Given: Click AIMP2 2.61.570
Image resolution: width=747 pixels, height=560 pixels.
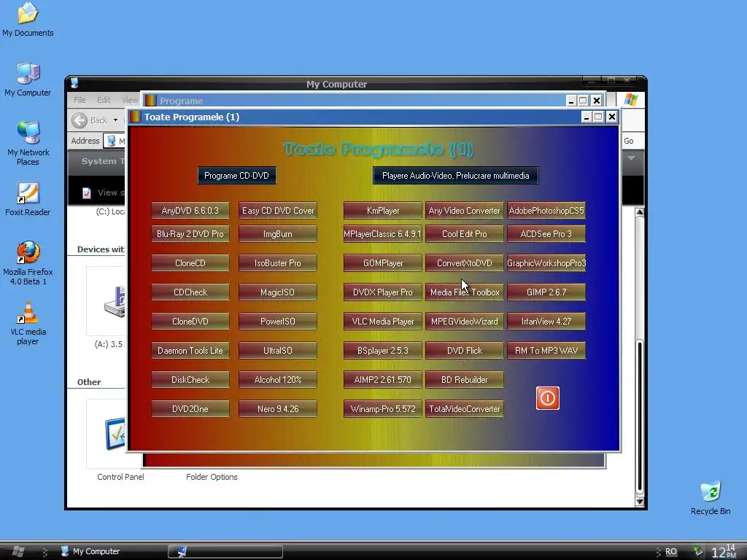Looking at the screenshot, I should (382, 379).
